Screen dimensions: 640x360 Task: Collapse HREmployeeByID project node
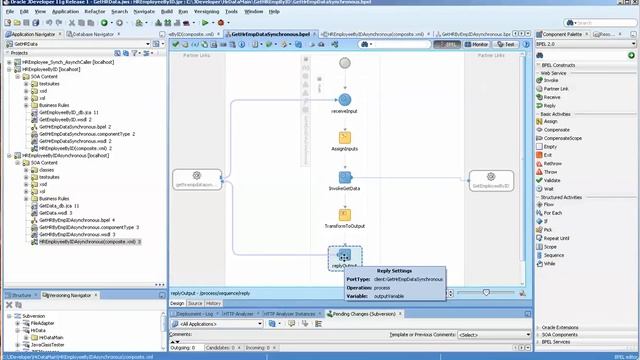[9, 69]
